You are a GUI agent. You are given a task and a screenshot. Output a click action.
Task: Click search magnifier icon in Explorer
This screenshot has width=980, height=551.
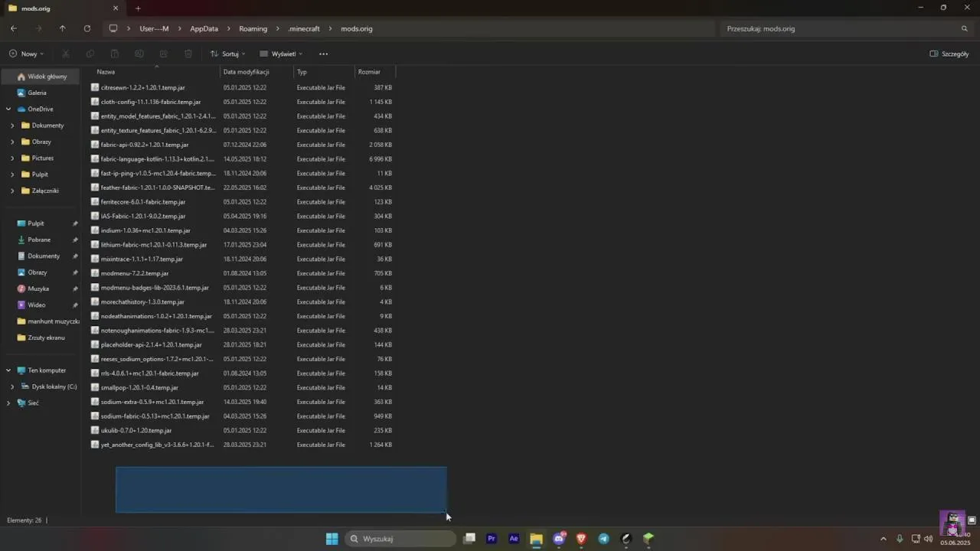[x=964, y=28]
